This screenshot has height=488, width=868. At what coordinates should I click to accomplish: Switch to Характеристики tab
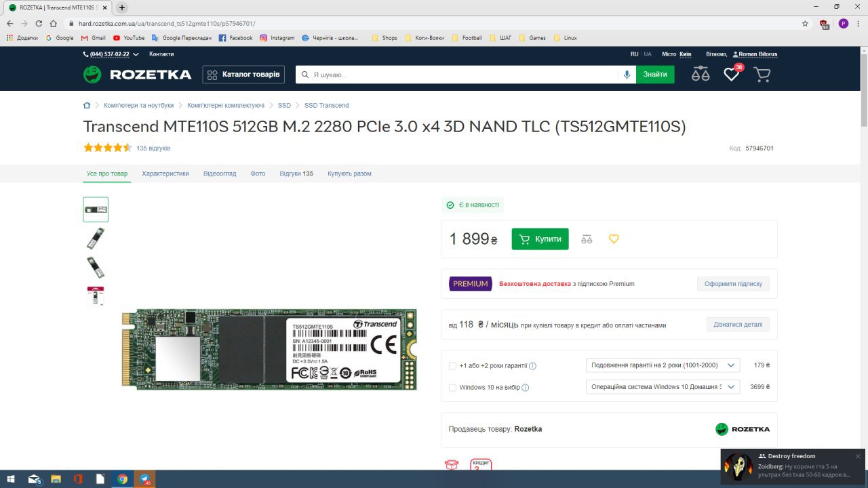click(x=165, y=174)
